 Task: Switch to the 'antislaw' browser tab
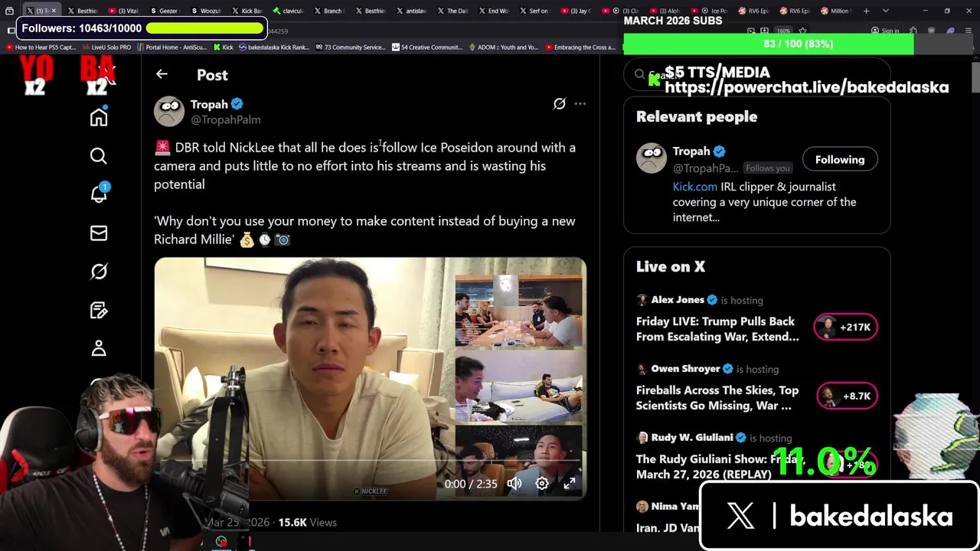pyautogui.click(x=411, y=11)
